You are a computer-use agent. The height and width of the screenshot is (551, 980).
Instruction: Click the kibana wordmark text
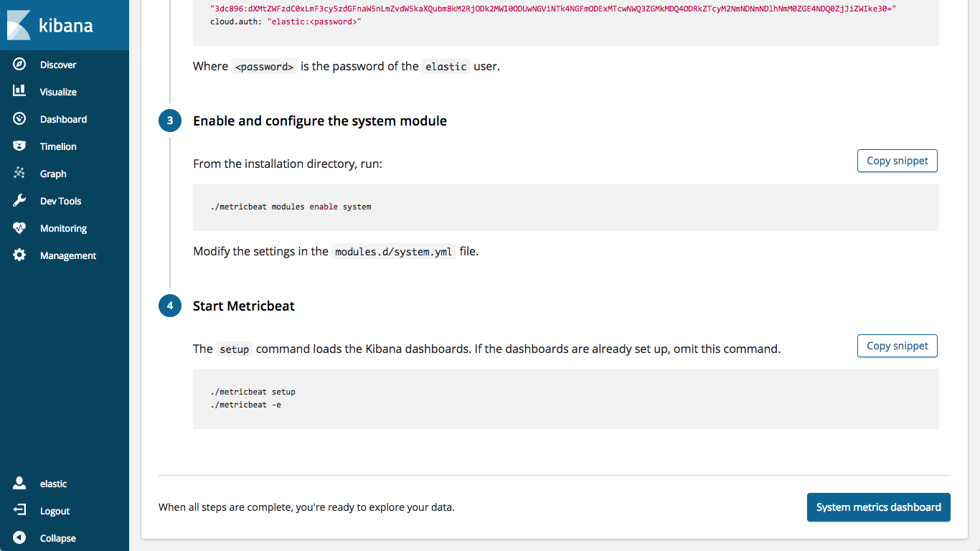pos(66,26)
